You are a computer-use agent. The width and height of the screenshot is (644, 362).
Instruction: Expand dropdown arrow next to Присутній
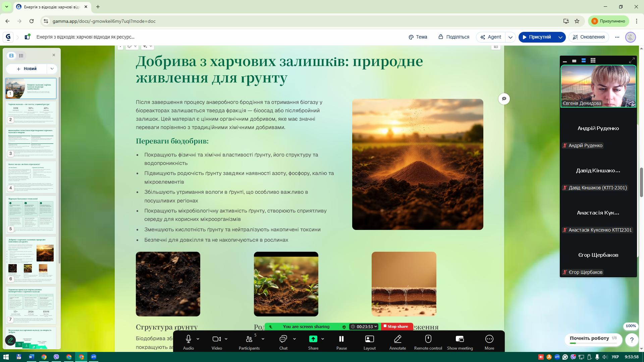click(560, 37)
